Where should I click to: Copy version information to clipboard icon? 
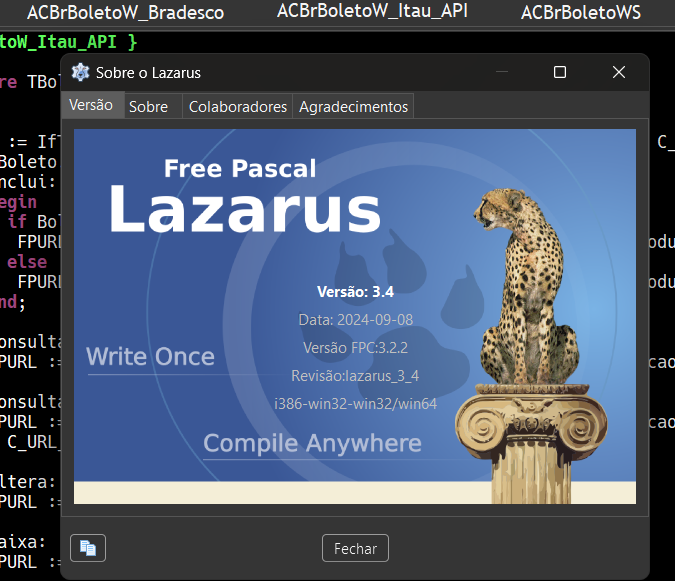pyautogui.click(x=88, y=548)
